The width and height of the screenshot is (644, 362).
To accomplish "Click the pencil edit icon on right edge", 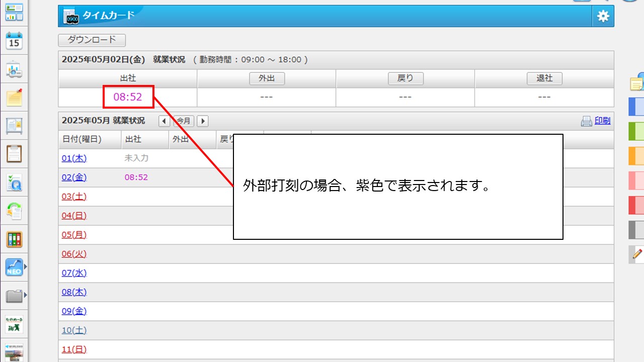I will [x=637, y=254].
